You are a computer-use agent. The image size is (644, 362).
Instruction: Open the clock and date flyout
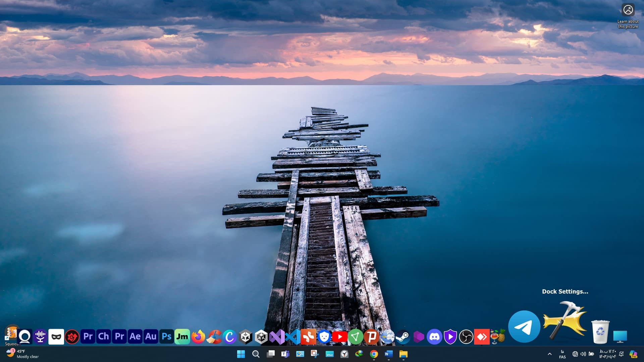(607, 354)
